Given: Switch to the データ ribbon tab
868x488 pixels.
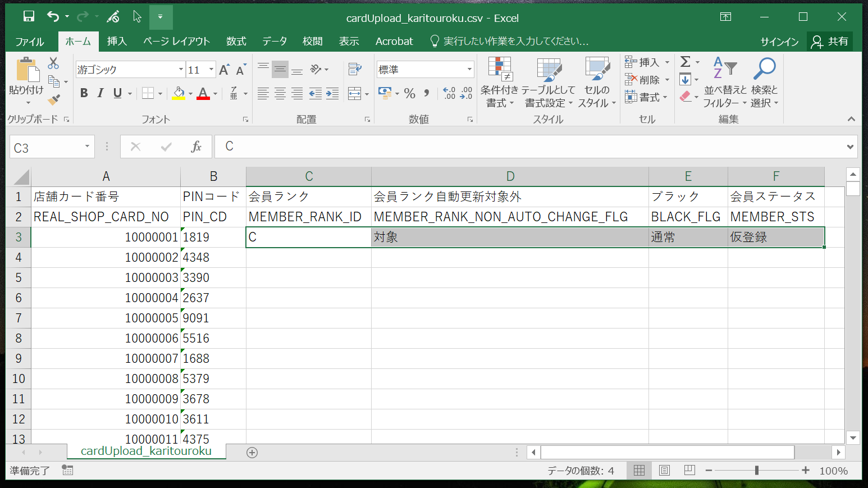Looking at the screenshot, I should coord(275,42).
